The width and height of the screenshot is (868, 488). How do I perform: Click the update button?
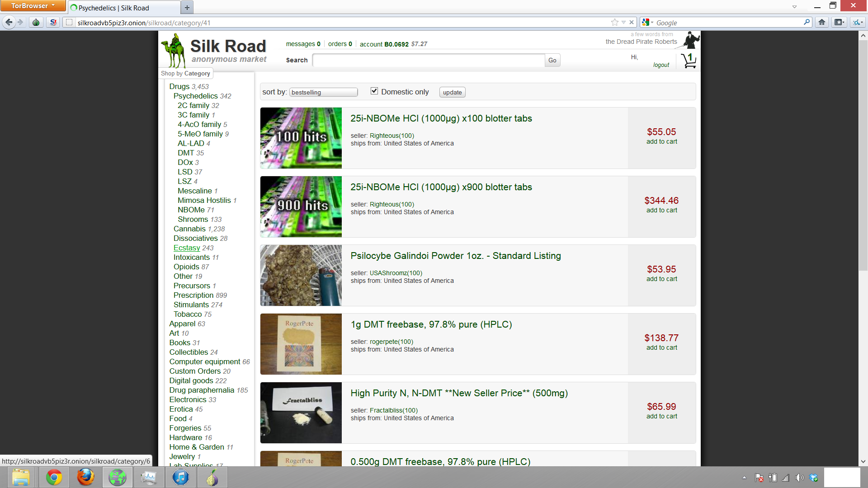[452, 92]
